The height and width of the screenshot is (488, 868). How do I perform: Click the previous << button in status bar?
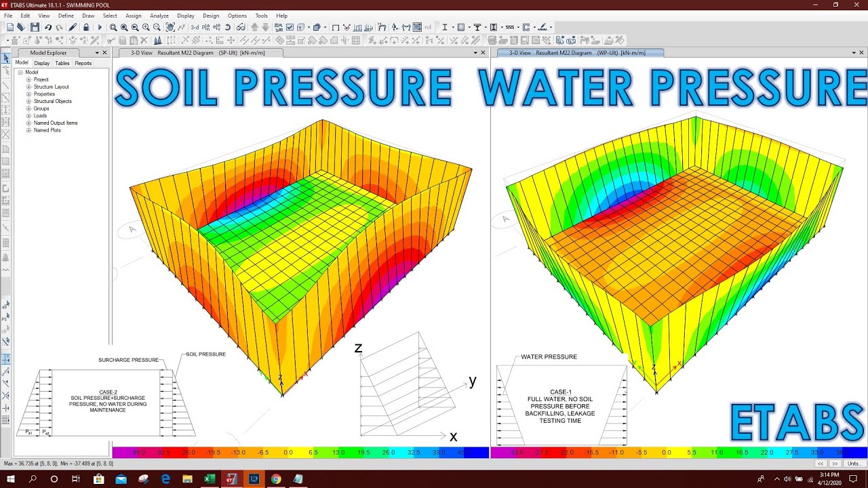(x=821, y=464)
